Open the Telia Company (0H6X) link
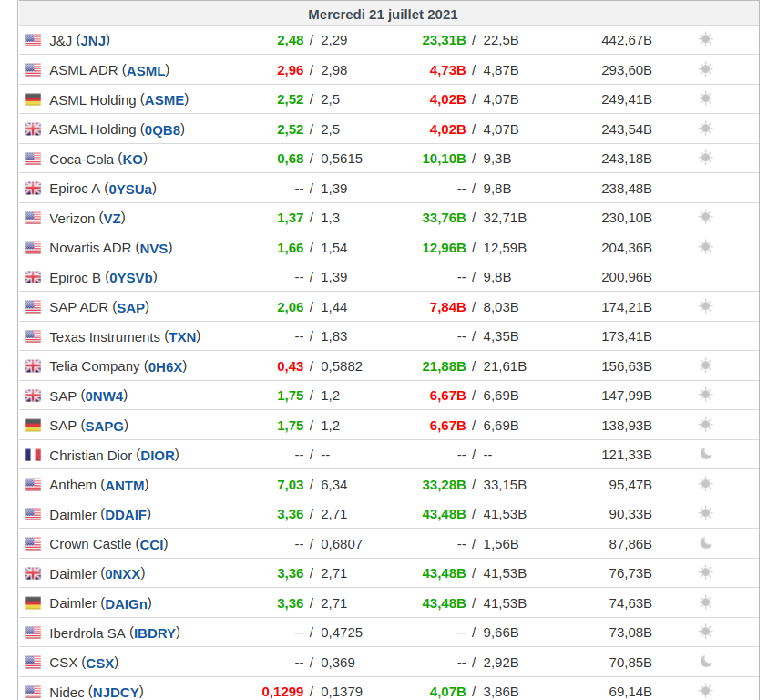This screenshot has width=778, height=700. tap(166, 367)
